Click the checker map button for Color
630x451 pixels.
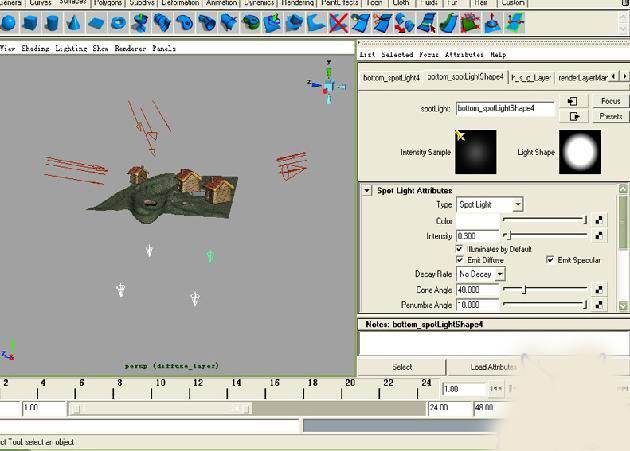click(x=598, y=220)
